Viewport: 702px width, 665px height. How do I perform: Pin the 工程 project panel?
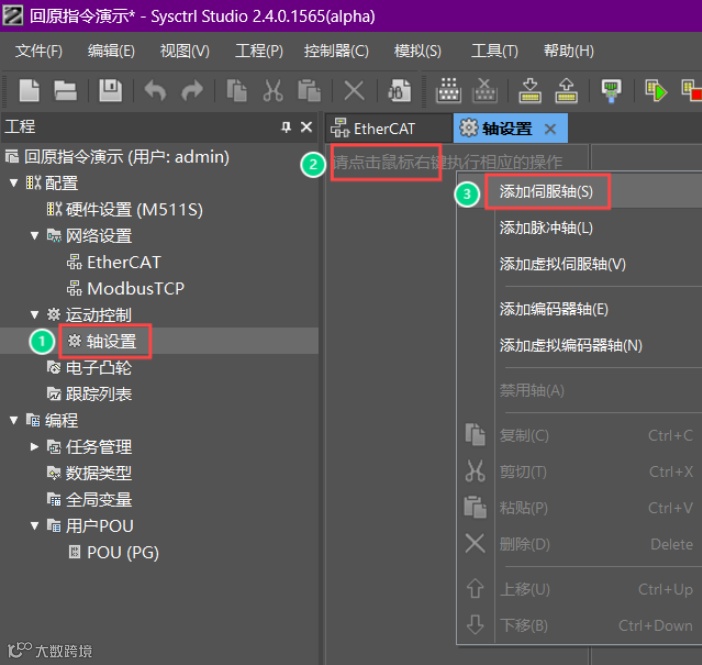286,127
